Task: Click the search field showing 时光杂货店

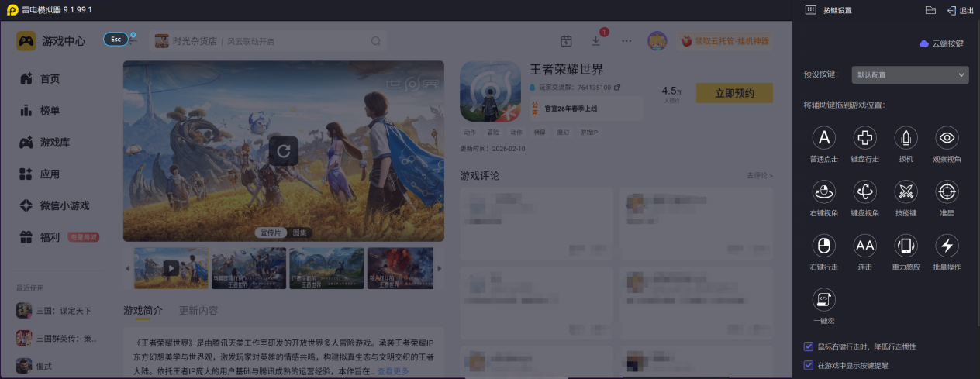Action: pos(268,41)
